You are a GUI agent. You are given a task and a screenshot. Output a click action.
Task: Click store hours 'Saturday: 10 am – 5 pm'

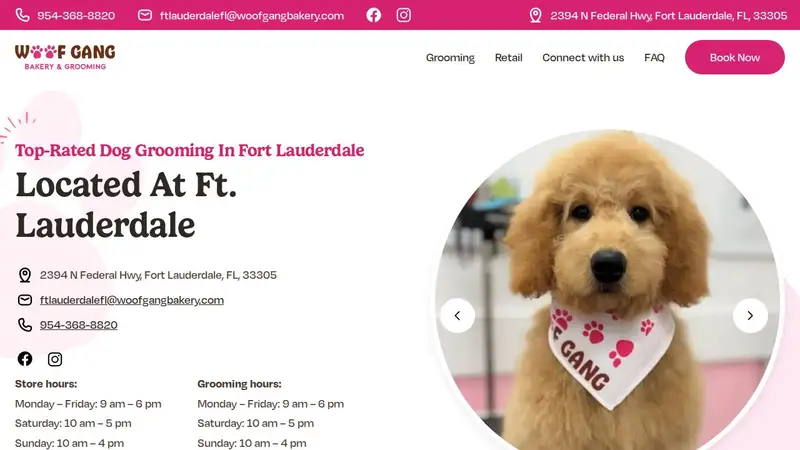(73, 423)
